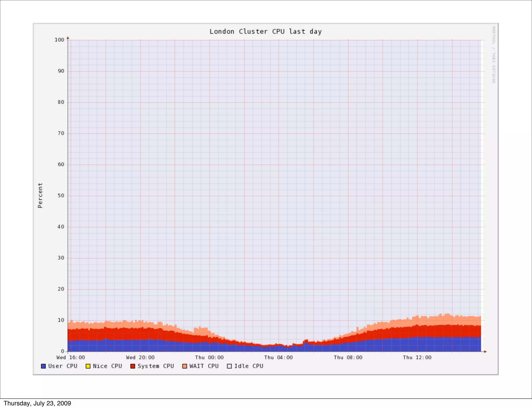532x409 pixels.
Task: Click the yellow Nice CPU legend swatch
Action: click(88, 366)
